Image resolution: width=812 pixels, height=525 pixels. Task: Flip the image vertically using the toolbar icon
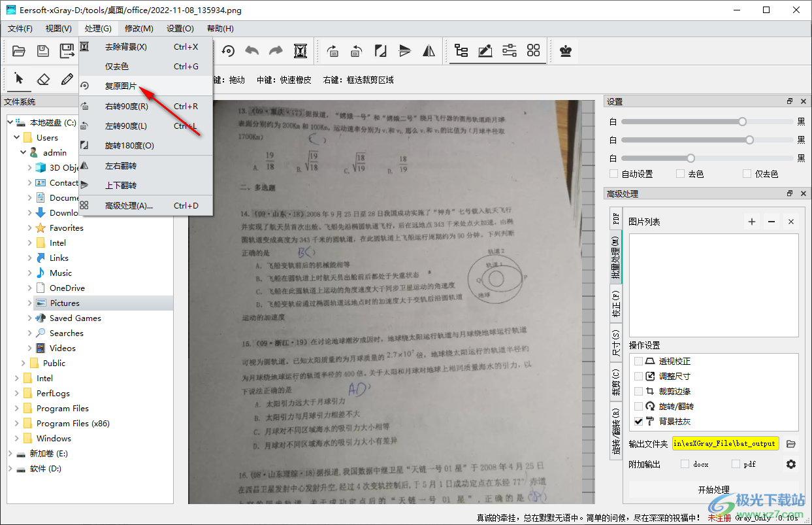(x=404, y=50)
